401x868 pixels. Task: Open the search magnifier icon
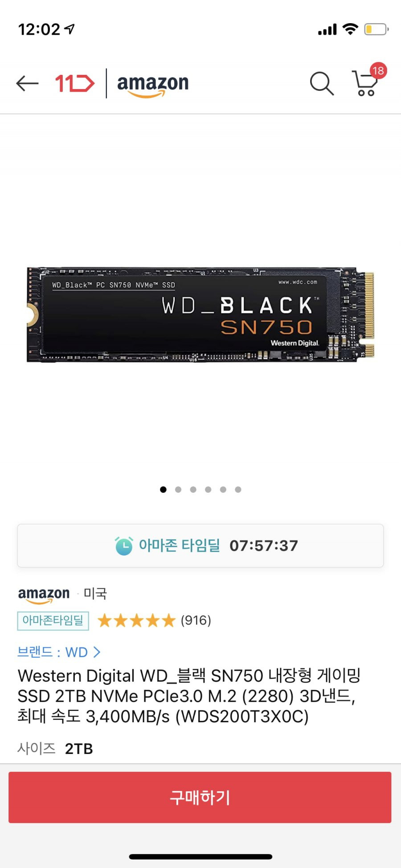322,83
